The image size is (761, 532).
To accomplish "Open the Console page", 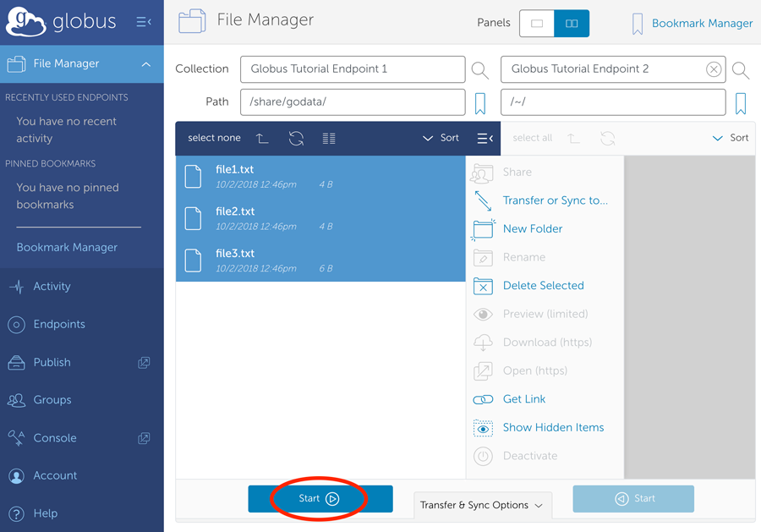I will tap(54, 438).
